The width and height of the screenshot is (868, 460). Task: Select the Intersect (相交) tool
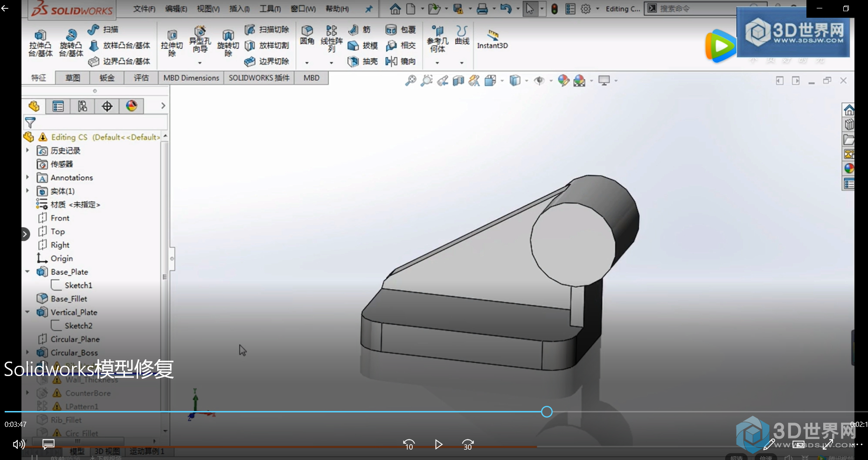tap(400, 45)
